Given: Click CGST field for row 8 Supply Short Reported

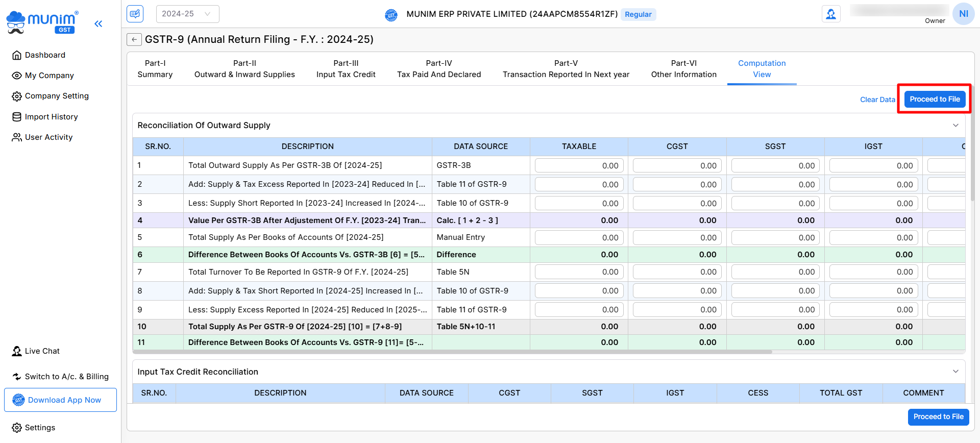Looking at the screenshot, I should pos(677,290).
